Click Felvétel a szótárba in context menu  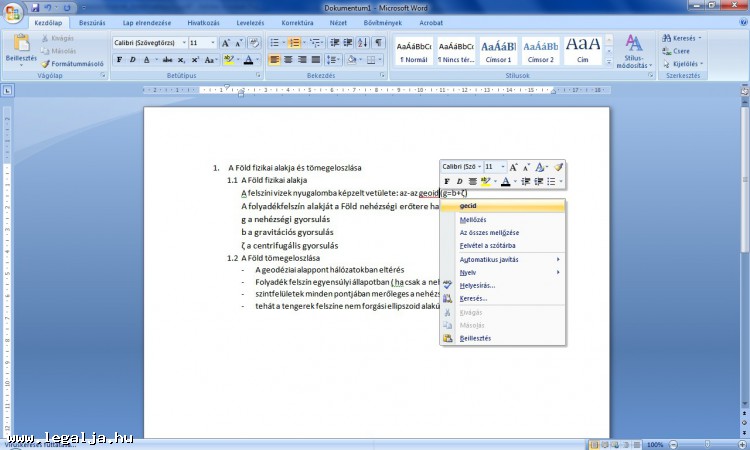[x=488, y=245]
